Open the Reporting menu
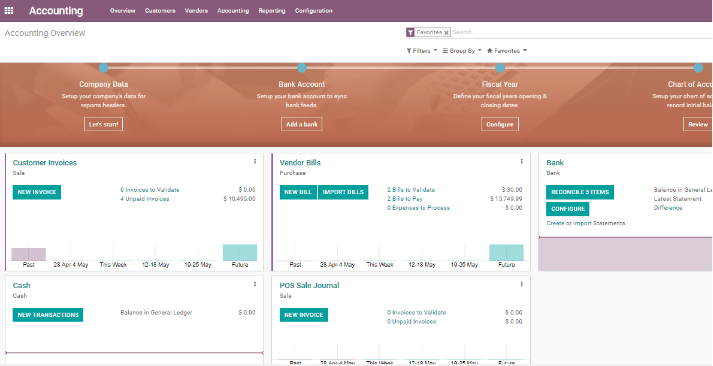This screenshot has width=713, height=366. coord(271,10)
